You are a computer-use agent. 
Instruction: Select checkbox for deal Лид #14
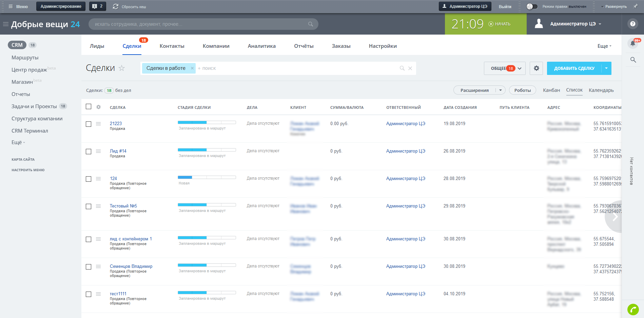click(x=89, y=152)
